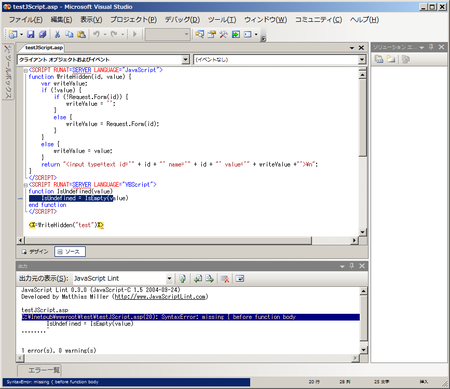Click the Save All toolbar icon
Screen dimensions: 450x389
tap(43, 34)
